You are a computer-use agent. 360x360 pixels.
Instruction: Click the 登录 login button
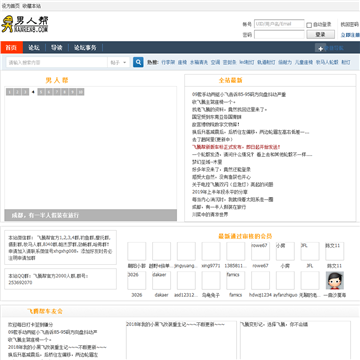coord(320,34)
